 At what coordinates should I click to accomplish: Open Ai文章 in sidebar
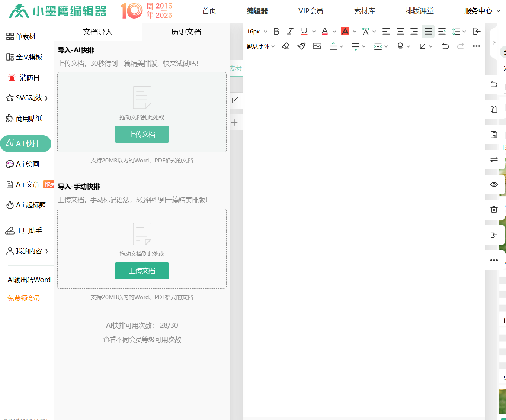coord(23,184)
